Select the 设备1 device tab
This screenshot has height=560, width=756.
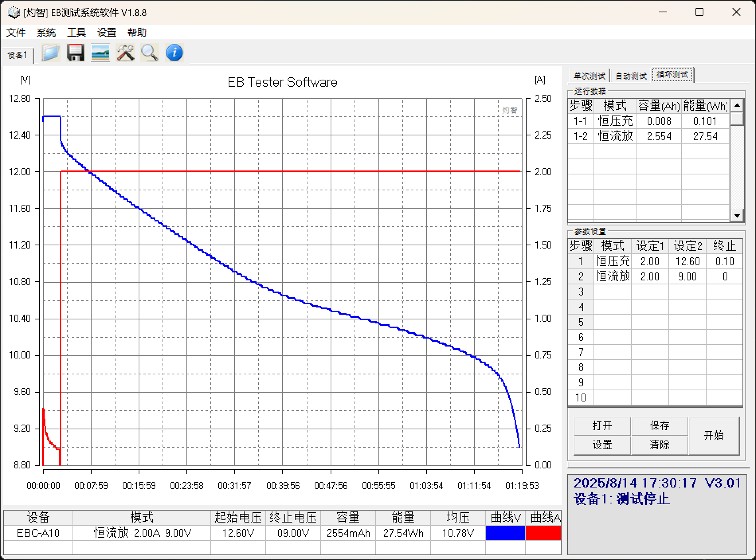coord(18,55)
